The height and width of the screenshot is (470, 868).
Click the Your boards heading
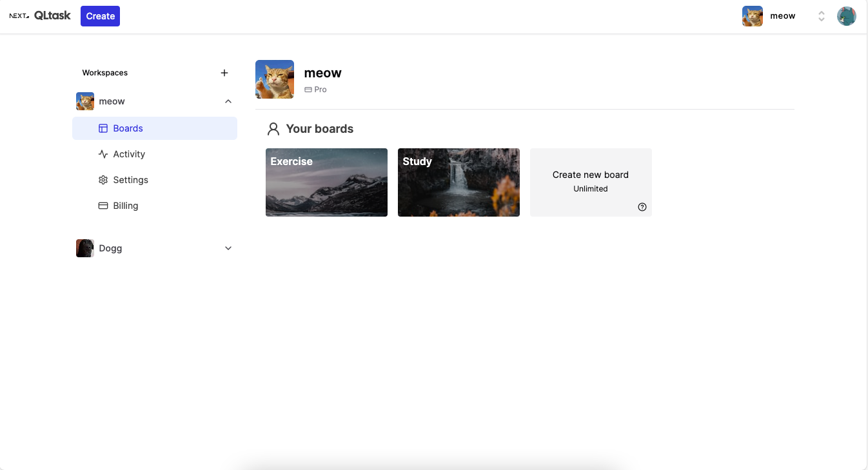point(320,129)
